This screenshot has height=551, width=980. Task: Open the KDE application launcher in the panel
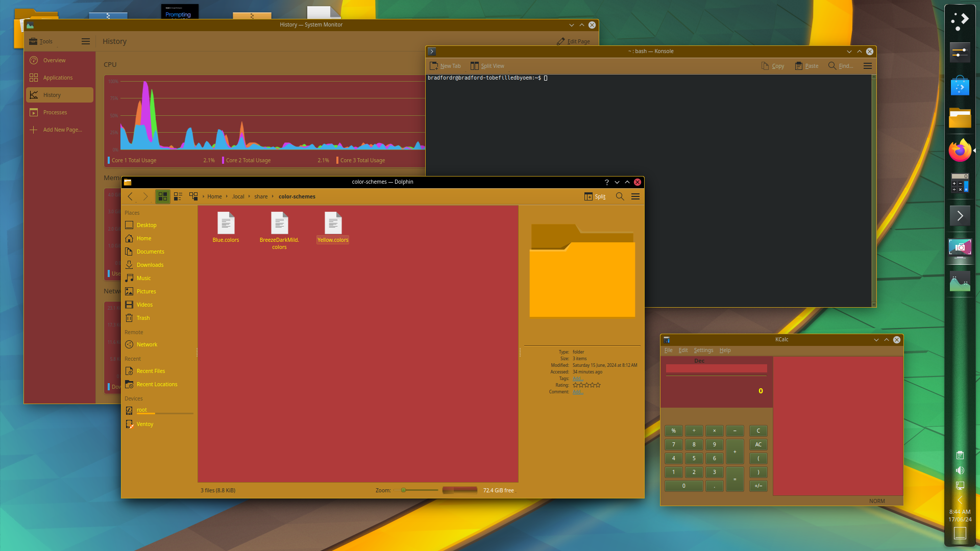point(960,21)
